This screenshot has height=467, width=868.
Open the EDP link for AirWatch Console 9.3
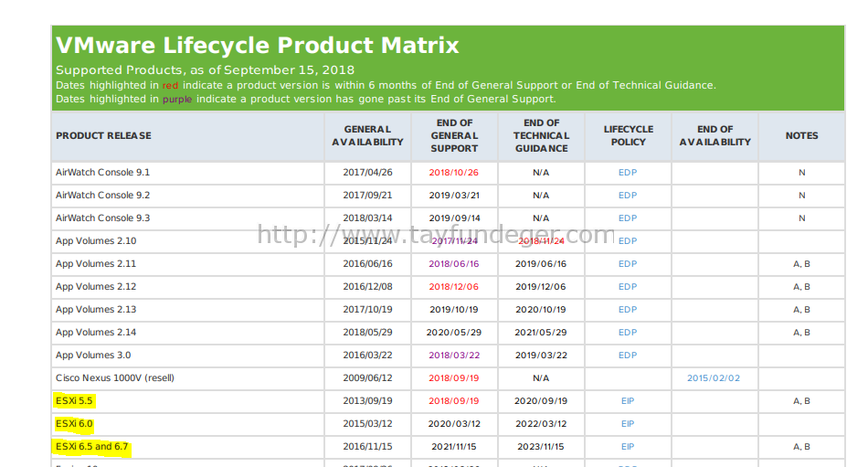tap(627, 218)
